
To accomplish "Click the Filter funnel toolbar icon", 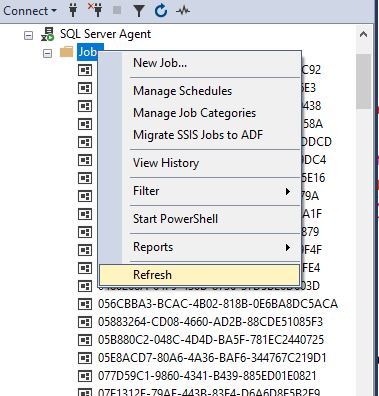I will 139,11.
